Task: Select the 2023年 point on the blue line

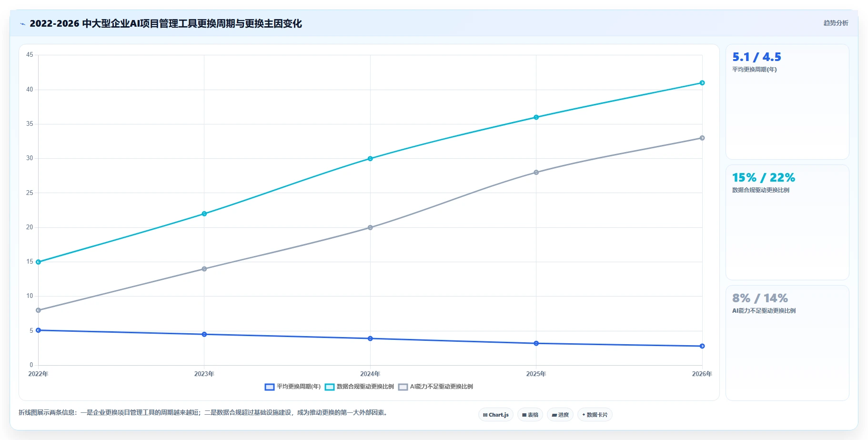Action: tap(204, 334)
